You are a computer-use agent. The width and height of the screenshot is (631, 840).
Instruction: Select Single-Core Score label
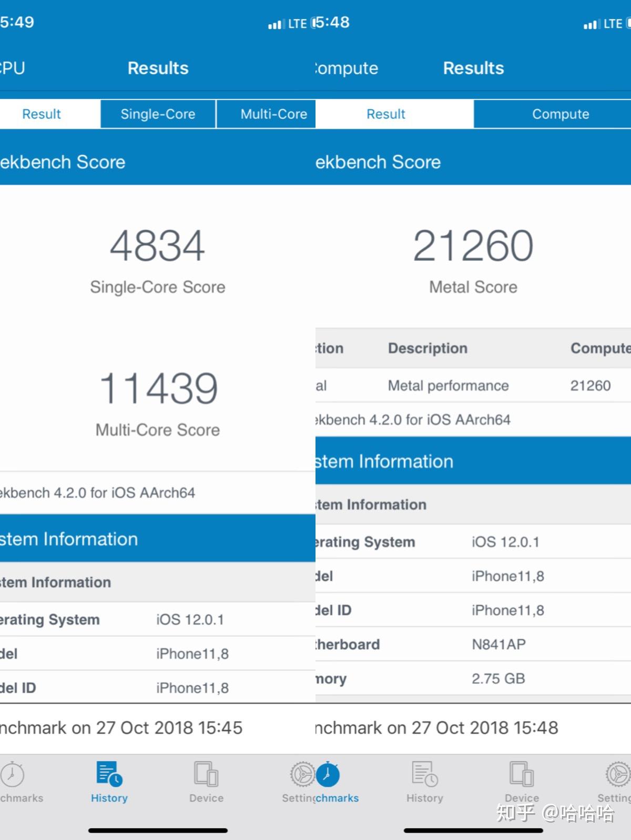(158, 287)
